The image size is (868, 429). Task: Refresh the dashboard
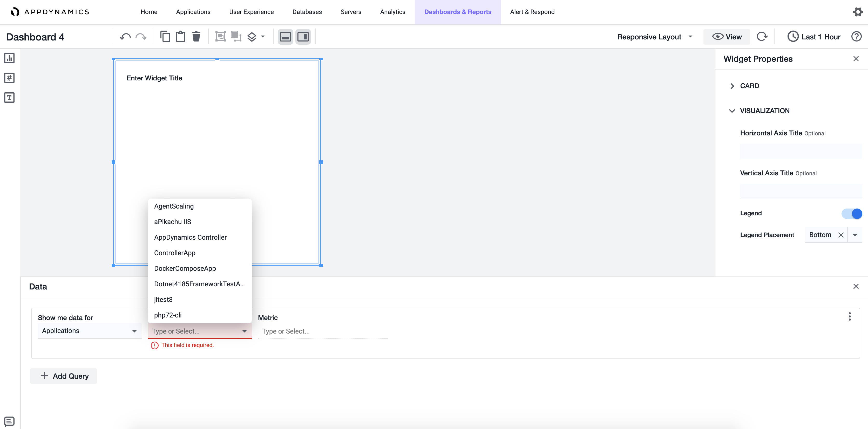click(762, 36)
